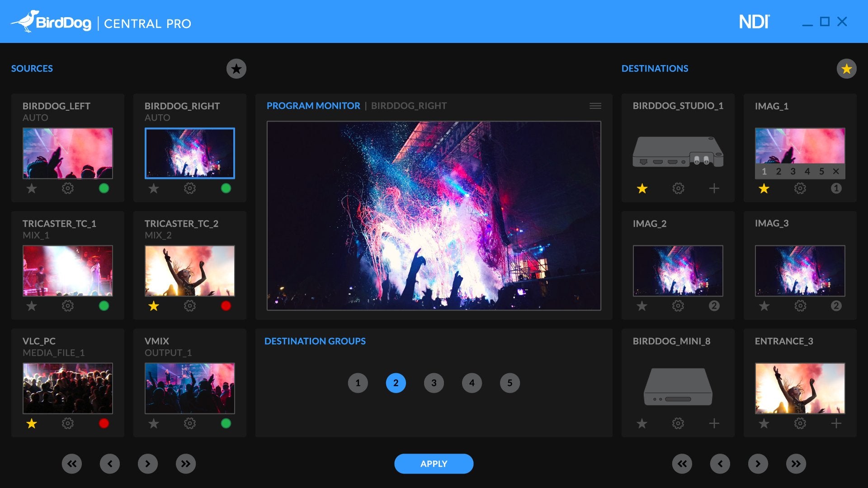Click IMAG_2 group badge number 2

click(714, 306)
